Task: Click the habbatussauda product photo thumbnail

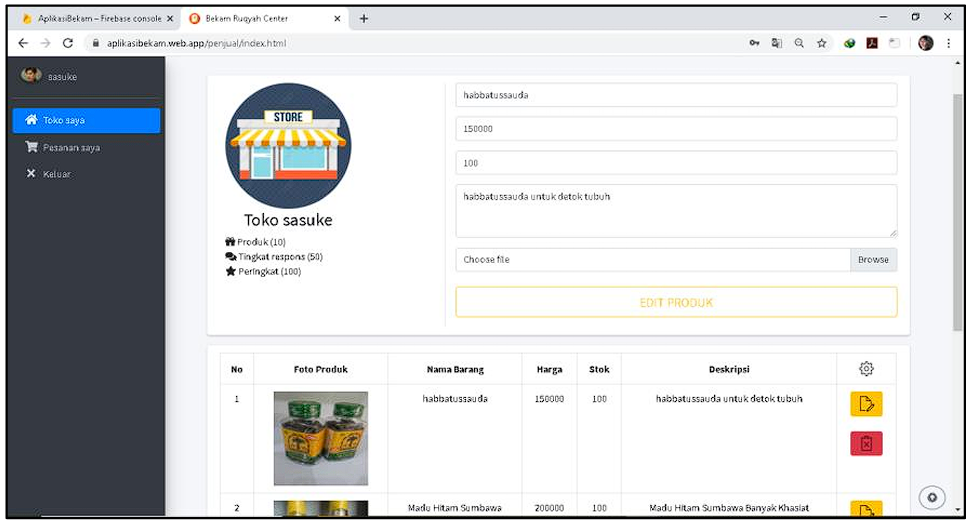Action: coord(320,438)
